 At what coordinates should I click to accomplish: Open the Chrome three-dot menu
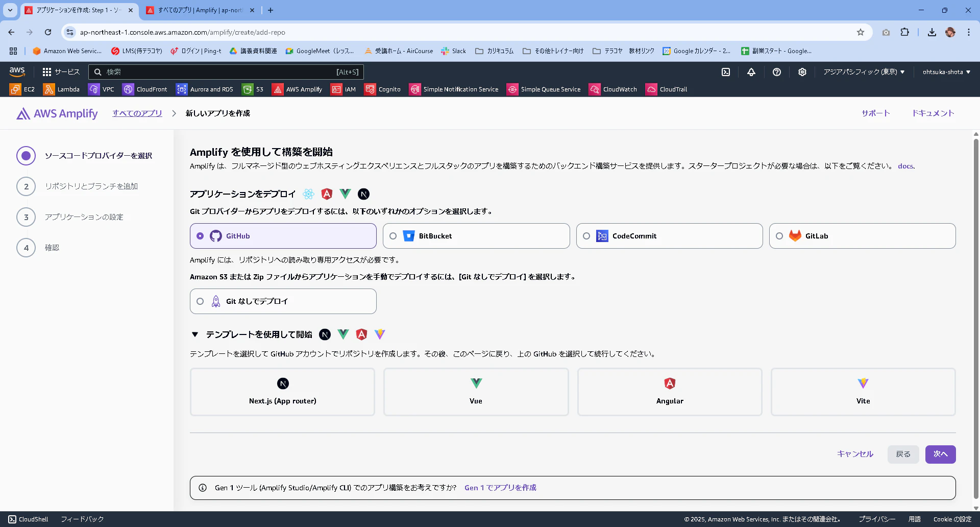pyautogui.click(x=969, y=32)
